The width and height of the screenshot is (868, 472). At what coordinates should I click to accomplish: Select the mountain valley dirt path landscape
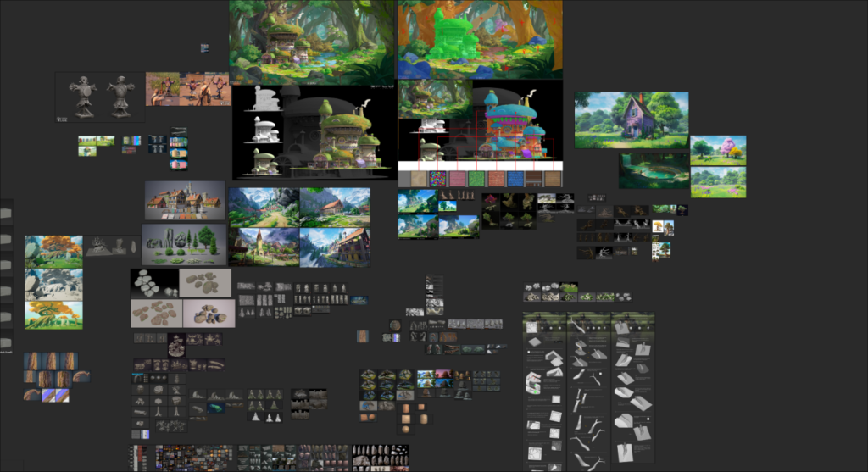pyautogui.click(x=264, y=208)
